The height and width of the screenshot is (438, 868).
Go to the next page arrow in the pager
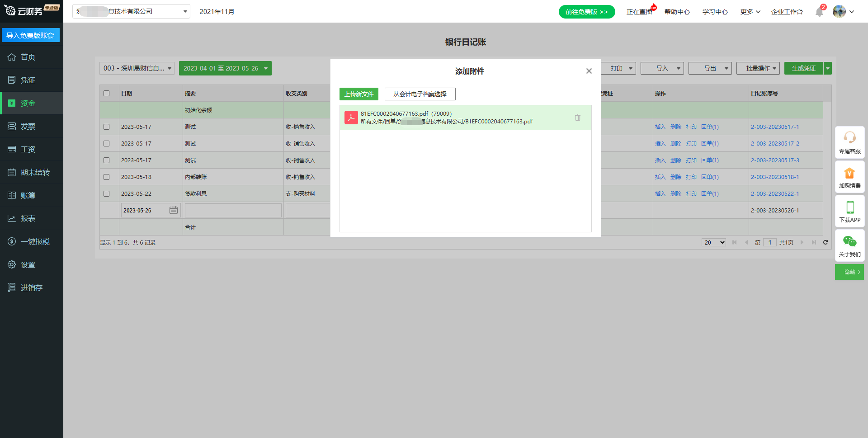tap(802, 242)
